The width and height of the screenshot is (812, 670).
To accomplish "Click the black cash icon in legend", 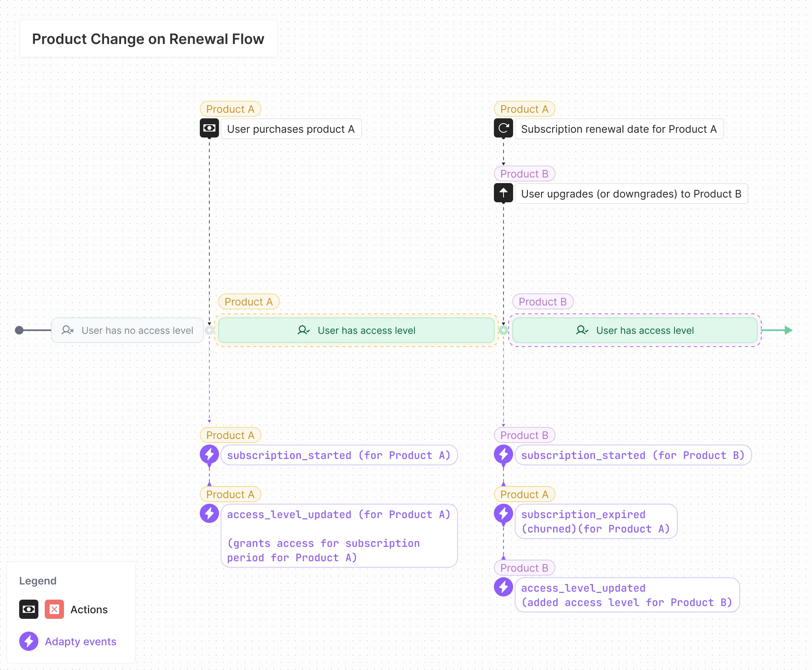I will coord(29,609).
